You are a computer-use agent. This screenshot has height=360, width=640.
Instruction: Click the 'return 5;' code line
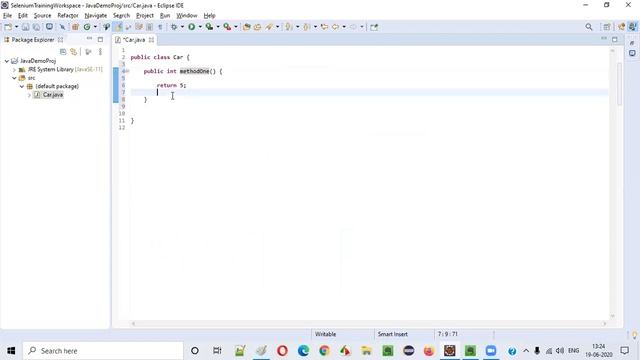(171, 85)
